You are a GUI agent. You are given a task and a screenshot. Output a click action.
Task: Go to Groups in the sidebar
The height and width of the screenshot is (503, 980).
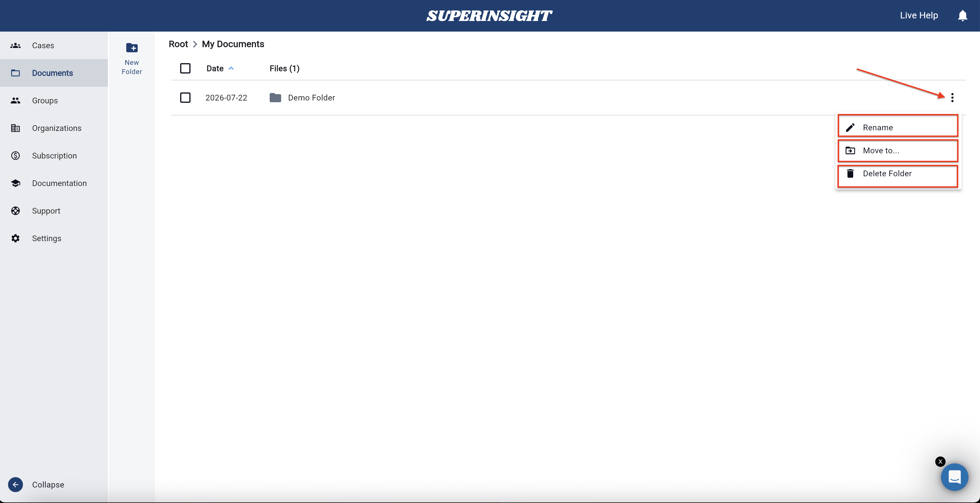(x=54, y=100)
